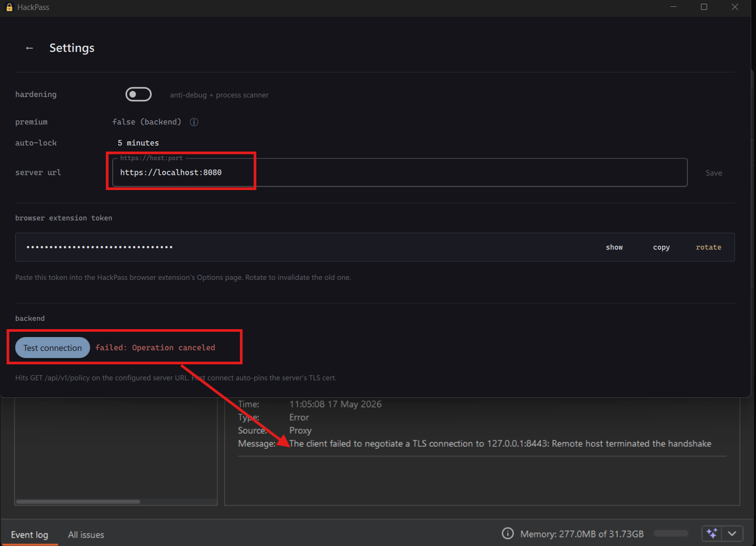Select 'anti-debug + process scanner' description
Screen dimensions: 756x546
219,95
